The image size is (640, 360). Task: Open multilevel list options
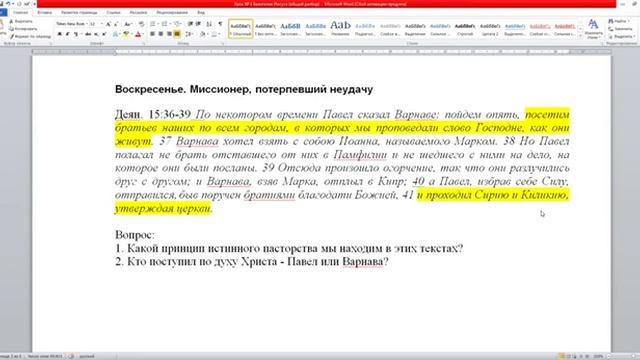177,24
